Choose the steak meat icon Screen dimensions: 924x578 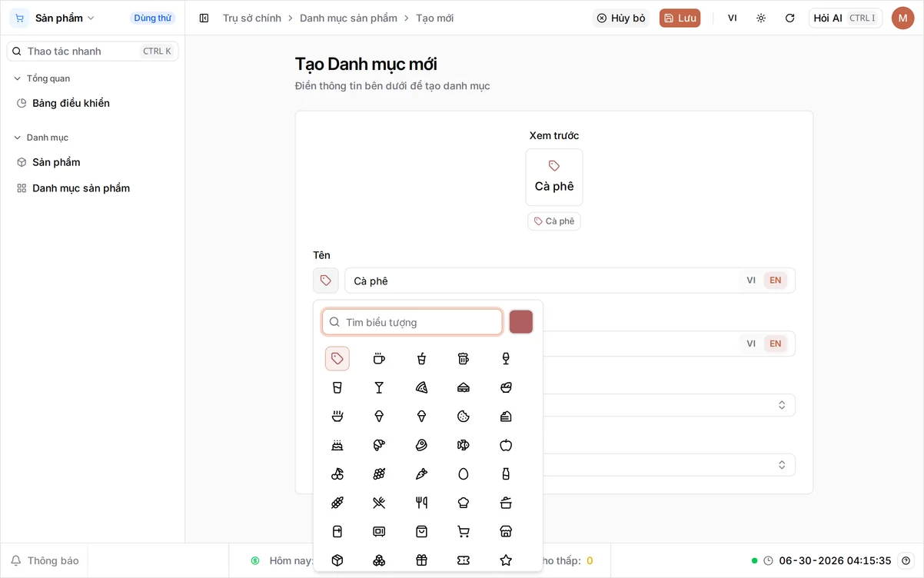(421, 445)
